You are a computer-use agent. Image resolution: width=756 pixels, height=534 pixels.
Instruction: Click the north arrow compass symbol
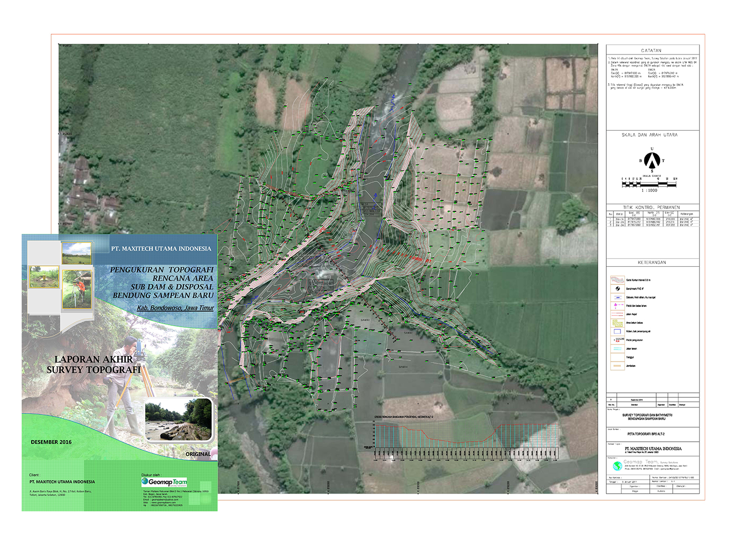tap(652, 160)
